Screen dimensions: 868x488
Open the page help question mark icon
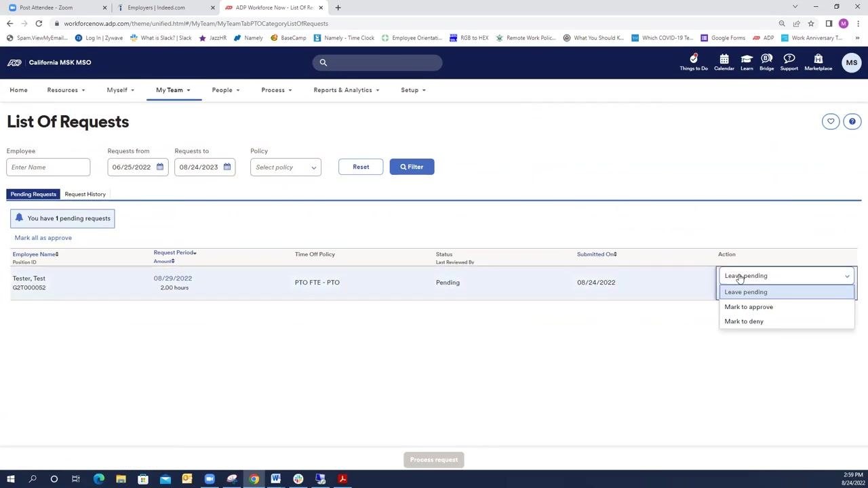[852, 121]
